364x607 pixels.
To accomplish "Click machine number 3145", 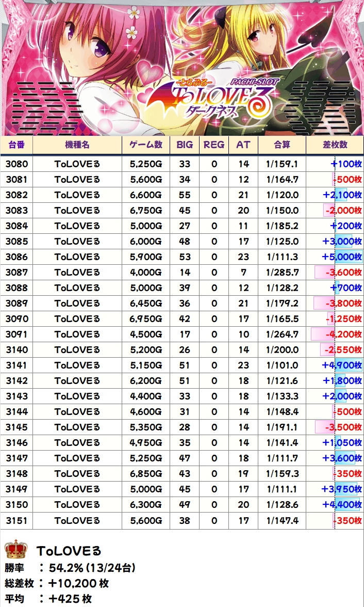I will click(x=16, y=427).
